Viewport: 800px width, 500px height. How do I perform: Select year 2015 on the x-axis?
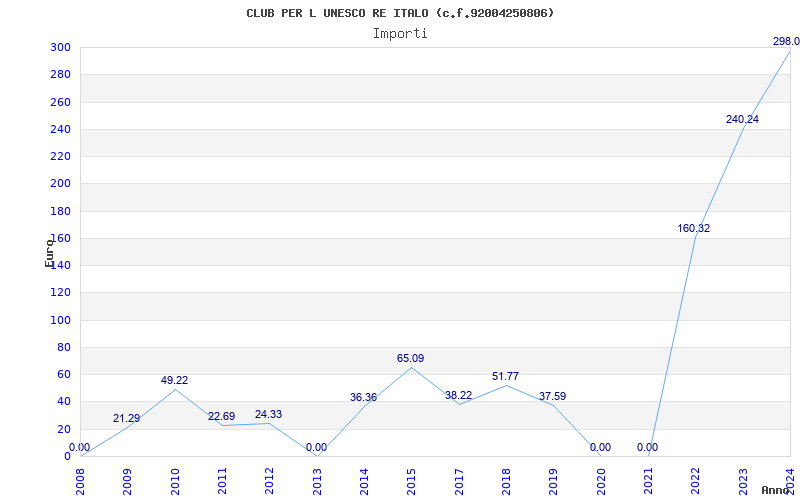pyautogui.click(x=410, y=480)
